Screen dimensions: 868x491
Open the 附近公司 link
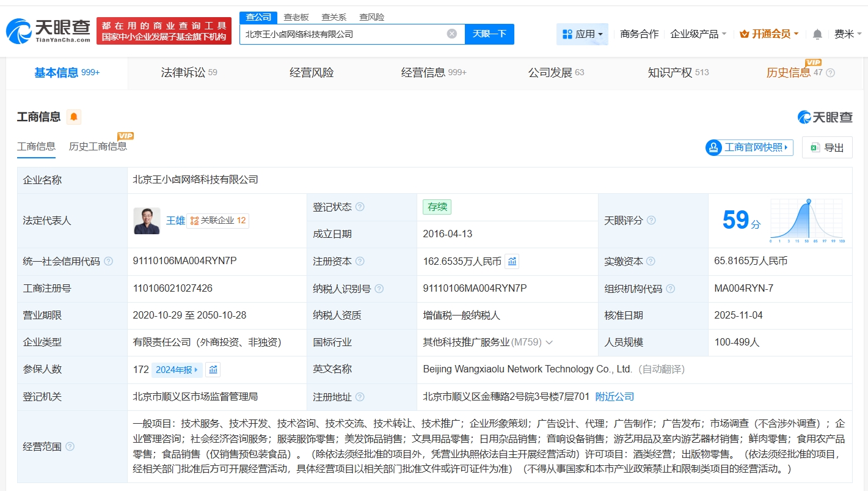pos(615,397)
